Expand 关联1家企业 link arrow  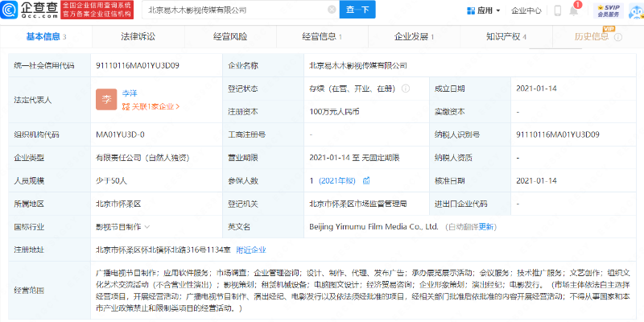click(177, 106)
